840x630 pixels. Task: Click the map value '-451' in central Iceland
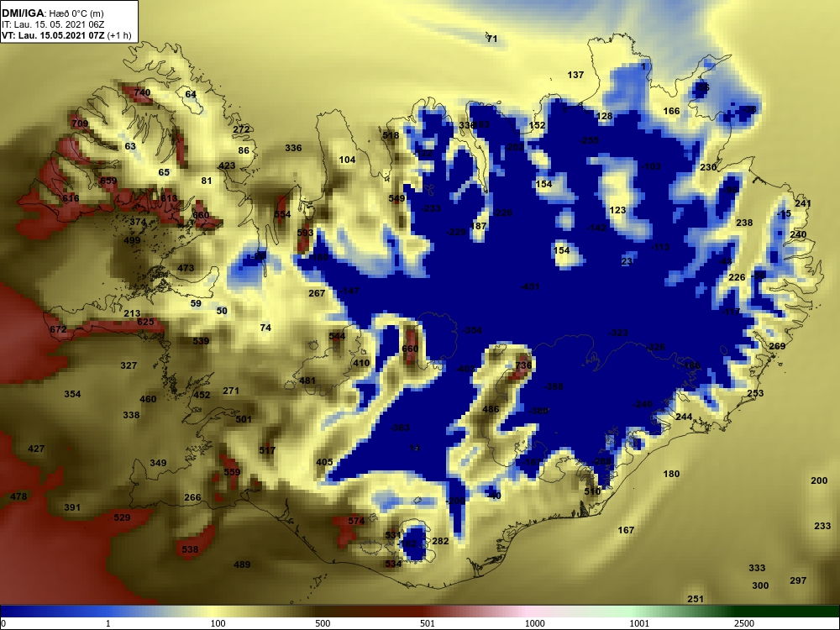[x=530, y=287]
